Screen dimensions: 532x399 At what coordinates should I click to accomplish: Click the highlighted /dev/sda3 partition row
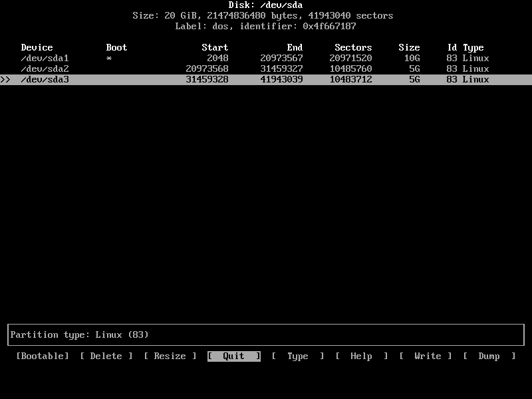coord(266,79)
